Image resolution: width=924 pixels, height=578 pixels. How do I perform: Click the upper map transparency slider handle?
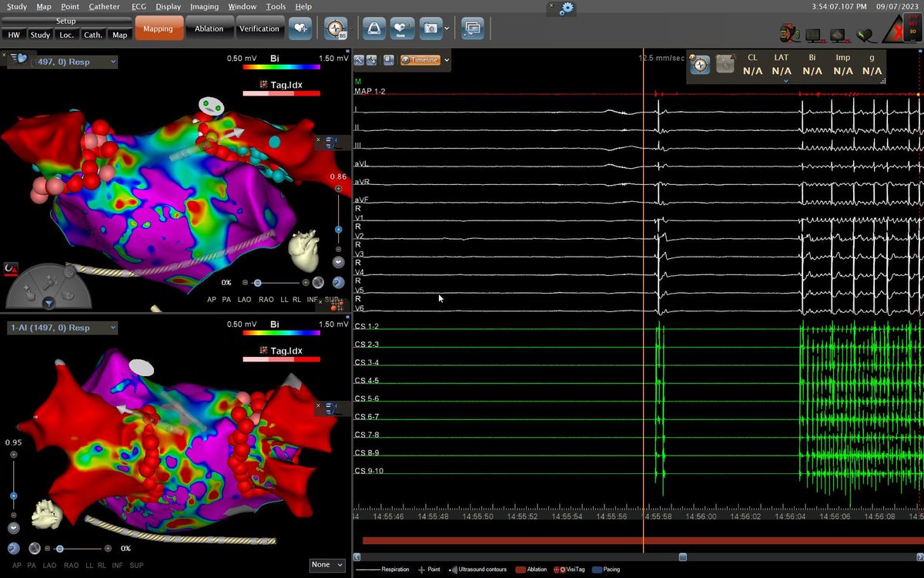[257, 283]
